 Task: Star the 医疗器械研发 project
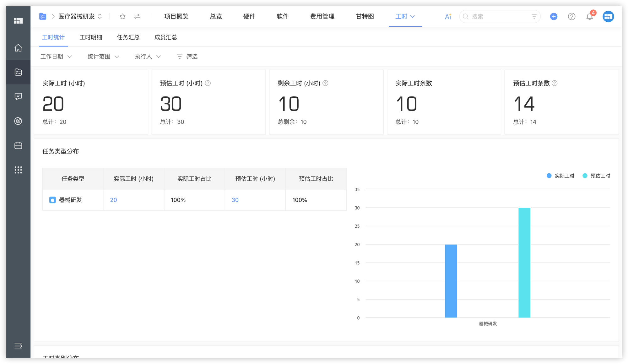pyautogui.click(x=122, y=16)
